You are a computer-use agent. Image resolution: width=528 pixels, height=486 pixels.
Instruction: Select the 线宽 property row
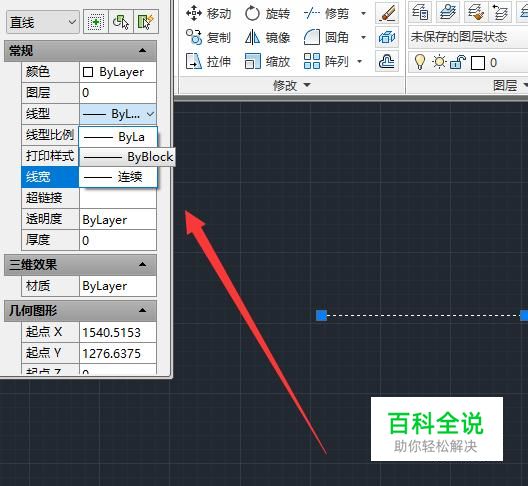[50, 177]
